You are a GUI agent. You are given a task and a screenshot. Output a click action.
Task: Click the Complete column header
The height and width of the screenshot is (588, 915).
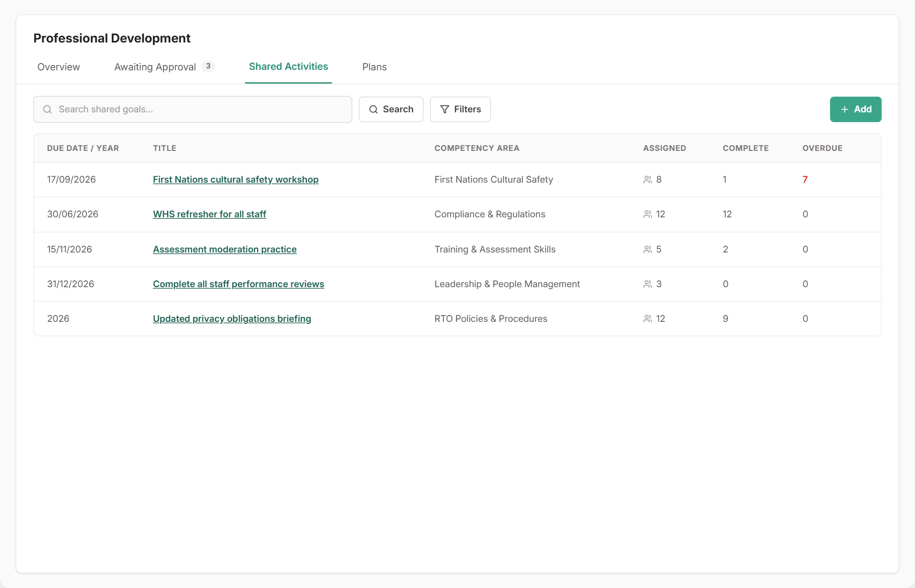point(746,148)
